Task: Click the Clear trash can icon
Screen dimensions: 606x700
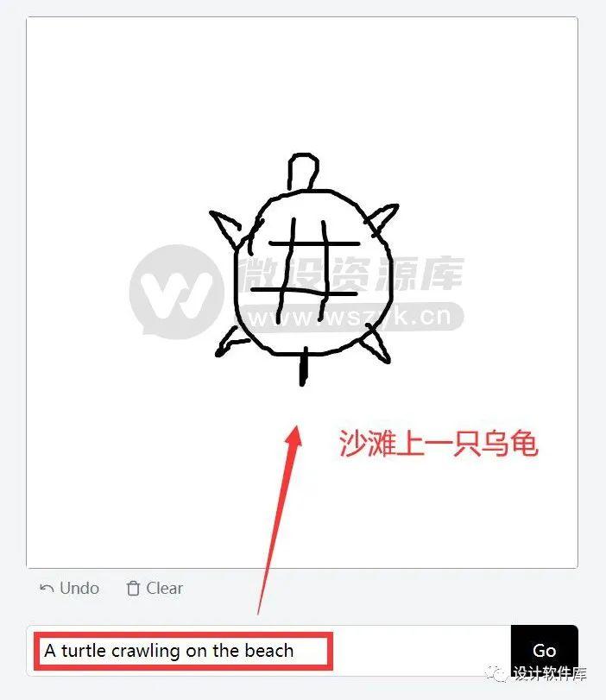Action: [133, 589]
